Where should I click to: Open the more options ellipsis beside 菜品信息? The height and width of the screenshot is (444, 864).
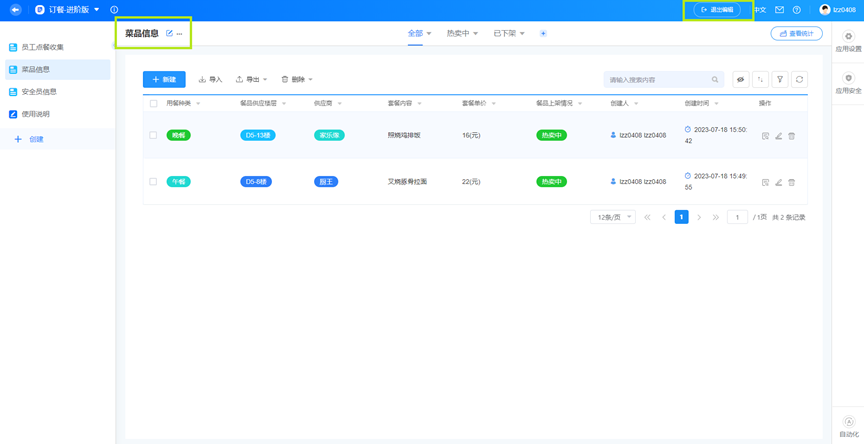click(x=179, y=34)
